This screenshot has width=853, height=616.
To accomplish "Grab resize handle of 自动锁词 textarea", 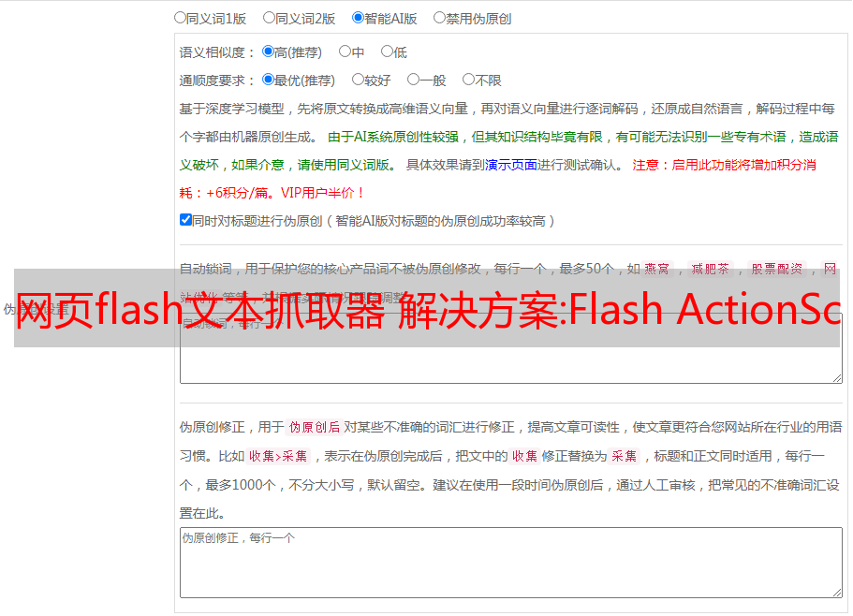I will click(837, 378).
